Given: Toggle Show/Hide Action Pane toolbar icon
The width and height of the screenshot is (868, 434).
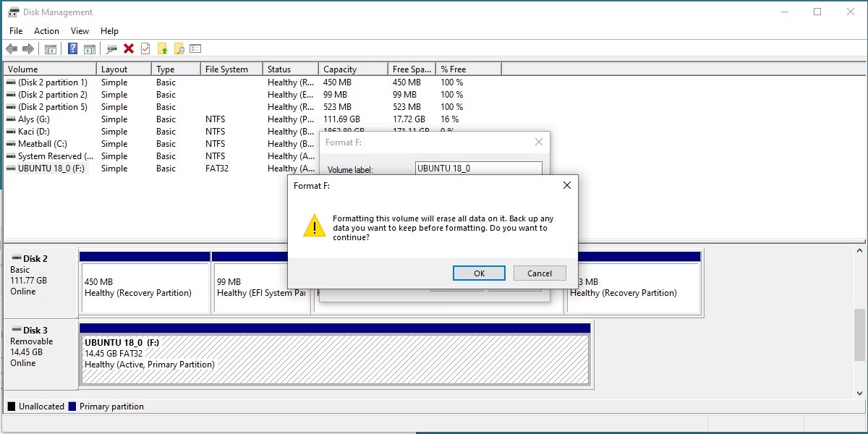Looking at the screenshot, I should [x=90, y=48].
